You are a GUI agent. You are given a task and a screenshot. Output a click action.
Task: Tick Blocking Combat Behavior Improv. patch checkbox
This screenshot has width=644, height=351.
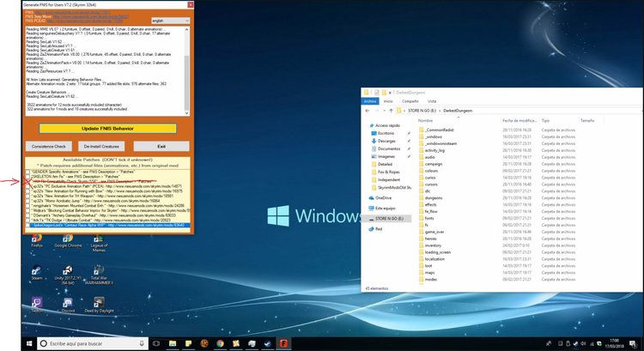(27, 210)
